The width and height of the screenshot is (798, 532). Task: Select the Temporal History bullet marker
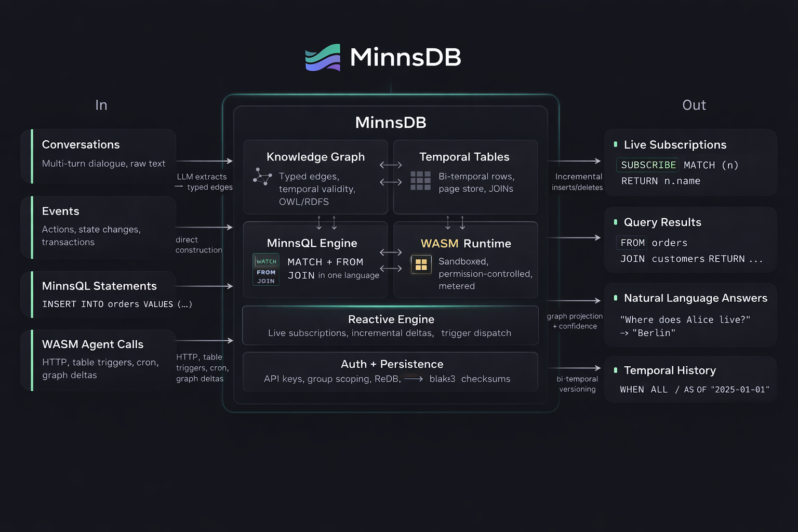(x=616, y=370)
